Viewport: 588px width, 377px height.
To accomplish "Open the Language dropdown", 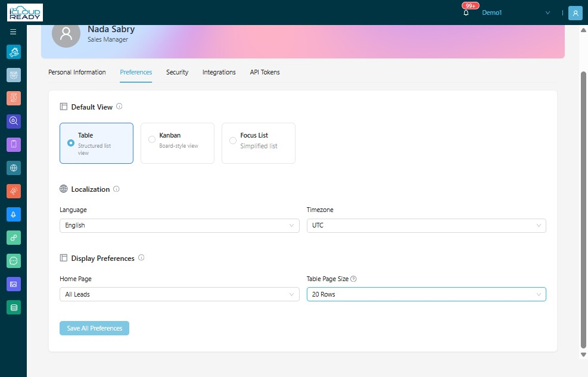I will [179, 226].
